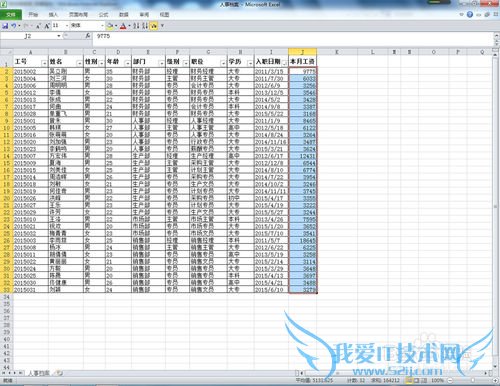Open the font size 11 dropdown
Viewport: 500px width, 386px height.
(67, 26)
